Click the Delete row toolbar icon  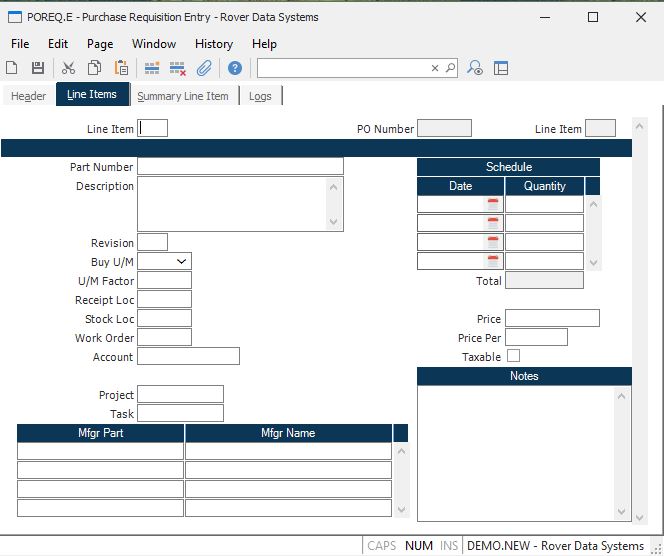[178, 68]
